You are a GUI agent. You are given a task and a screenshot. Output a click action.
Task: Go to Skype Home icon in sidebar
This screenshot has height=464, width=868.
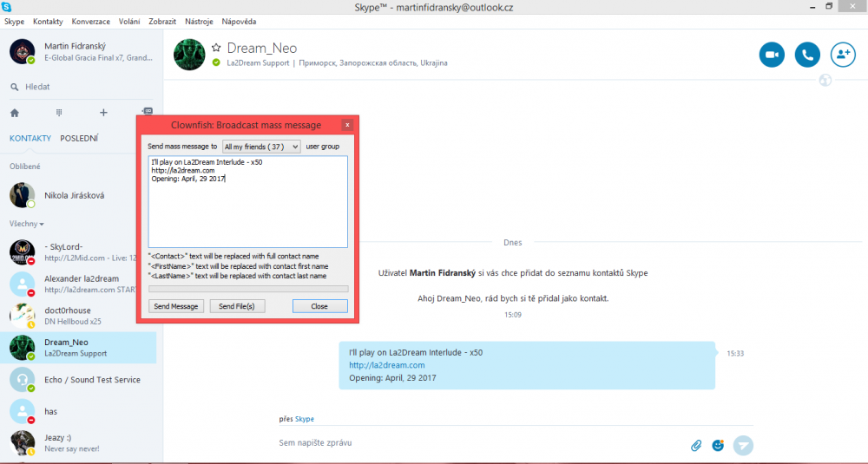(15, 113)
